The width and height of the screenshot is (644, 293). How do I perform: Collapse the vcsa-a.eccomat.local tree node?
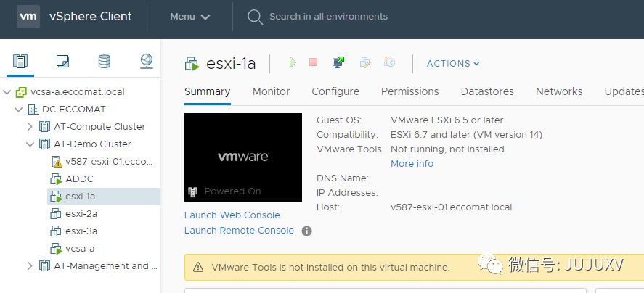[7, 92]
